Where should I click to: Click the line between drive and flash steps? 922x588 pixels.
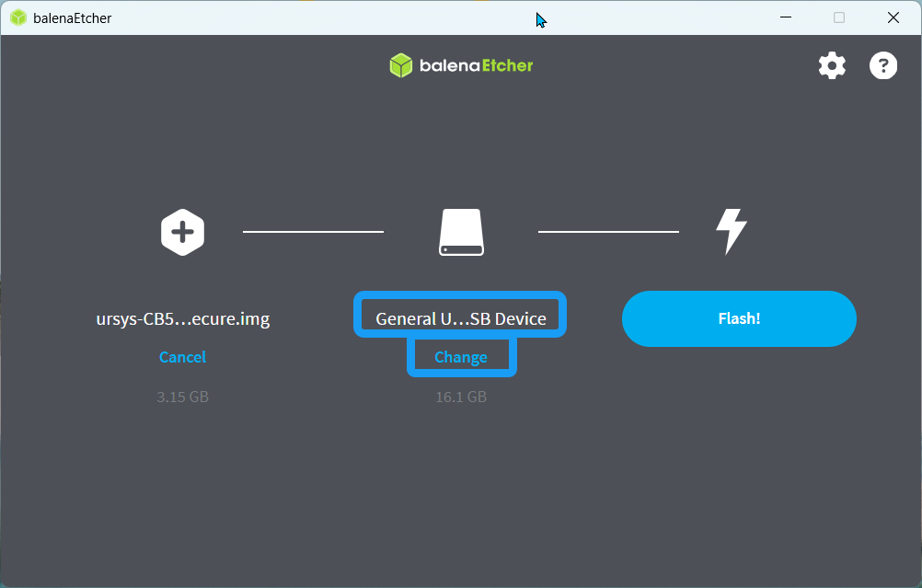click(608, 232)
